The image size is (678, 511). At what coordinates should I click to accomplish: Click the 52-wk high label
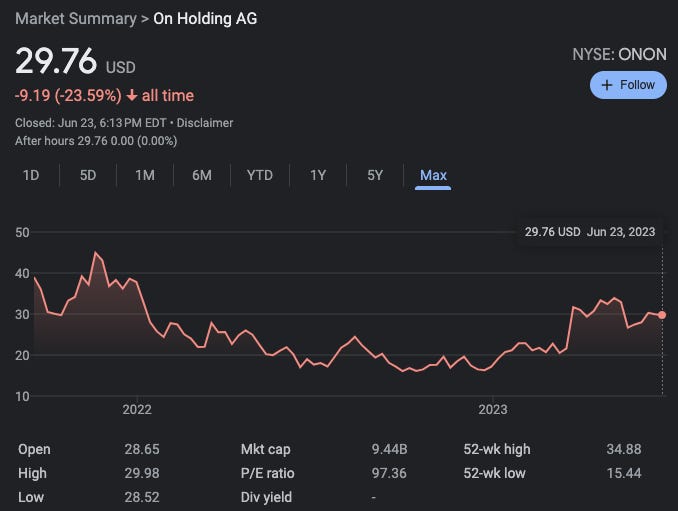click(497, 449)
